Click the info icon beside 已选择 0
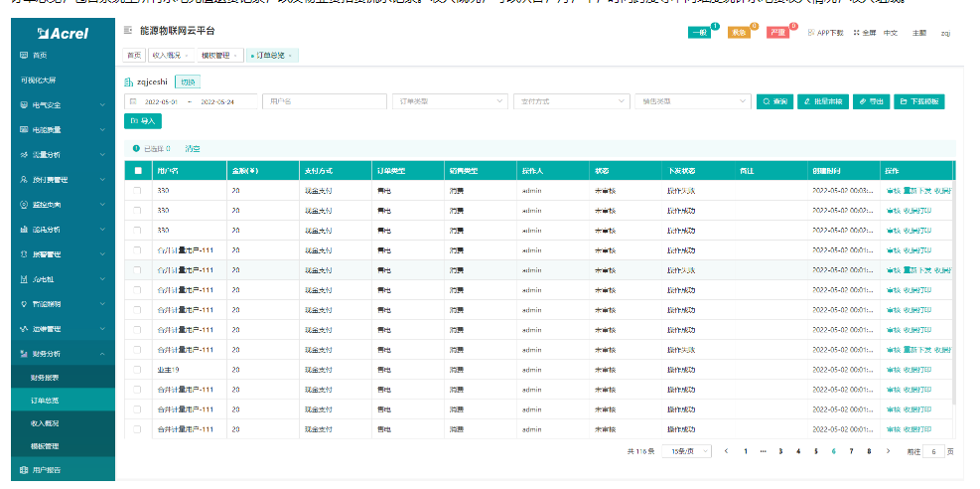Screen dimensions: 980x489 (136, 149)
